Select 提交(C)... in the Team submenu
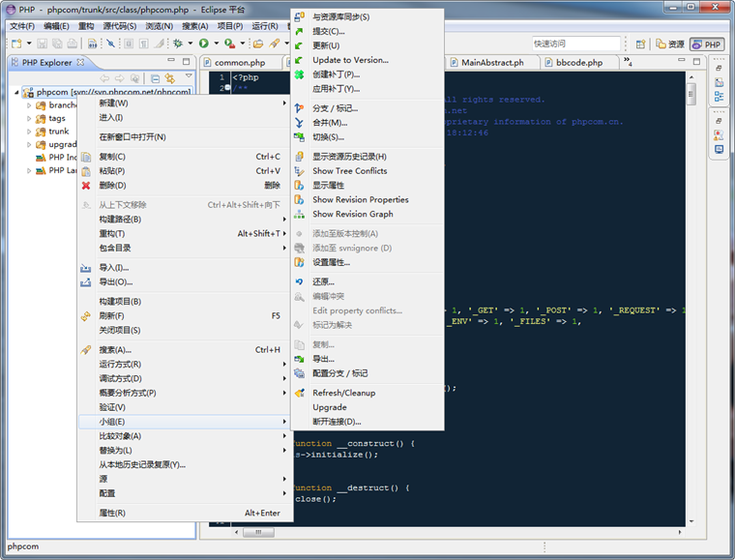 point(328,31)
